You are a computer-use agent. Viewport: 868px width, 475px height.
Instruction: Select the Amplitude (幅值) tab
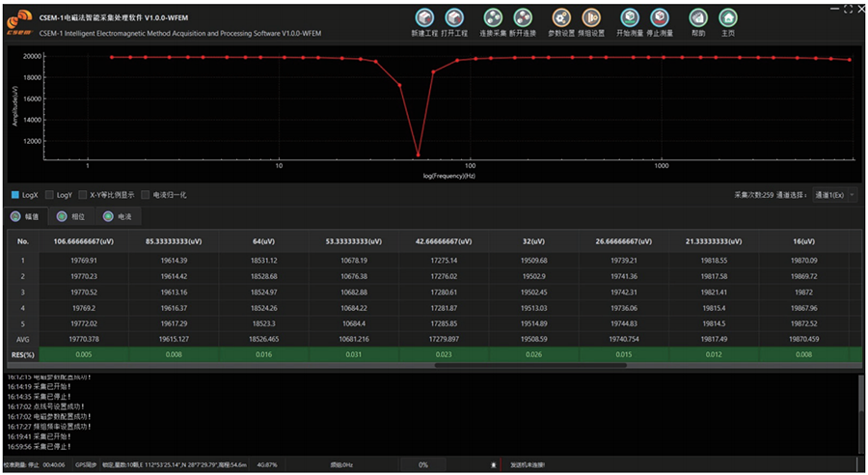pyautogui.click(x=25, y=217)
